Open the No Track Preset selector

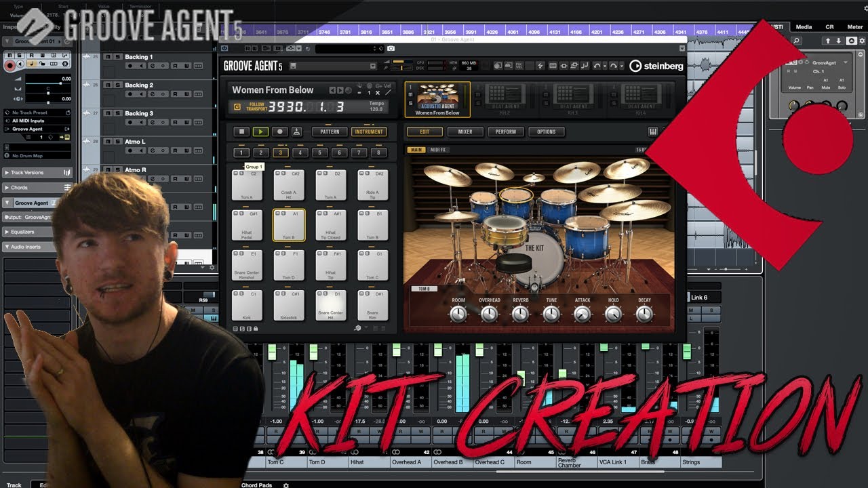37,113
